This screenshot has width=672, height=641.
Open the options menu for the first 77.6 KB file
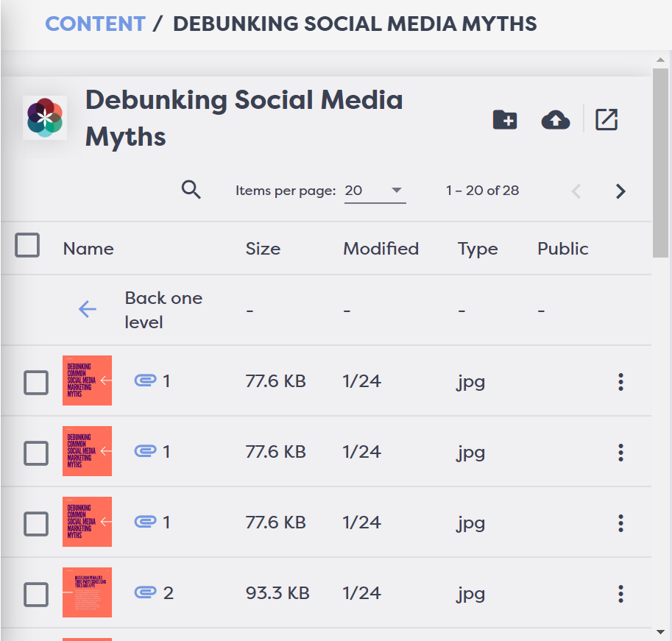[x=620, y=382]
